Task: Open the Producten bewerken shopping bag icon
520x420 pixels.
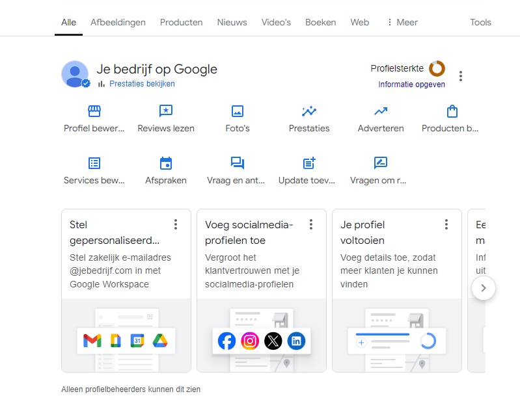Action: [452, 111]
